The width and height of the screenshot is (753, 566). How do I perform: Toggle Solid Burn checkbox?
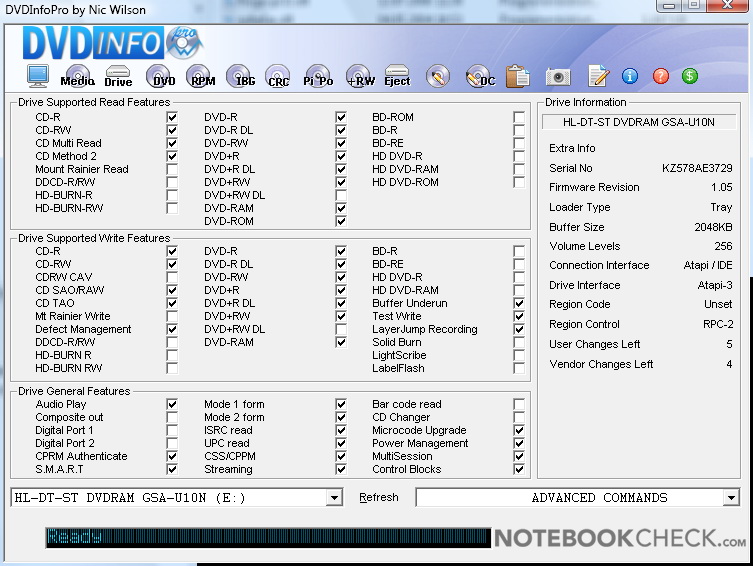519,342
